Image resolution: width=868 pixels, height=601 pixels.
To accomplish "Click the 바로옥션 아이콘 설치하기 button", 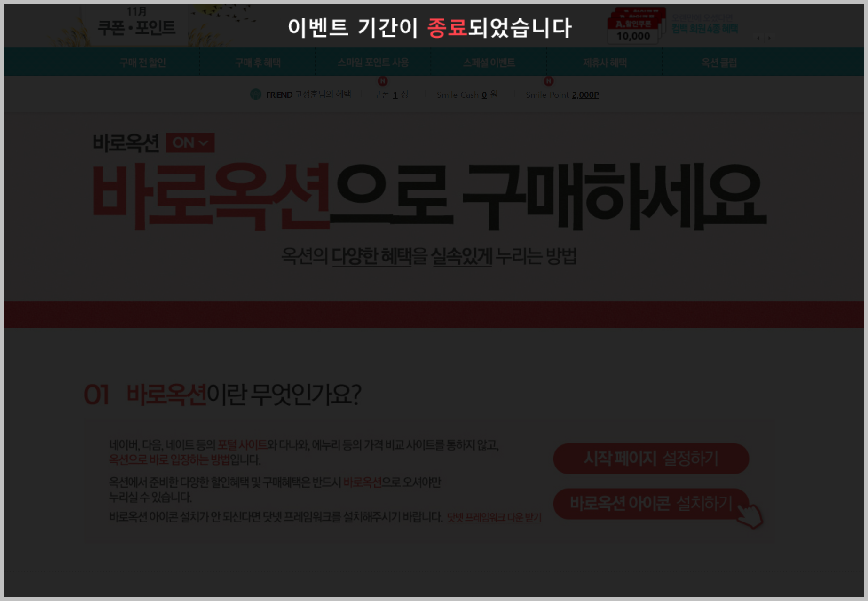I will [x=651, y=504].
